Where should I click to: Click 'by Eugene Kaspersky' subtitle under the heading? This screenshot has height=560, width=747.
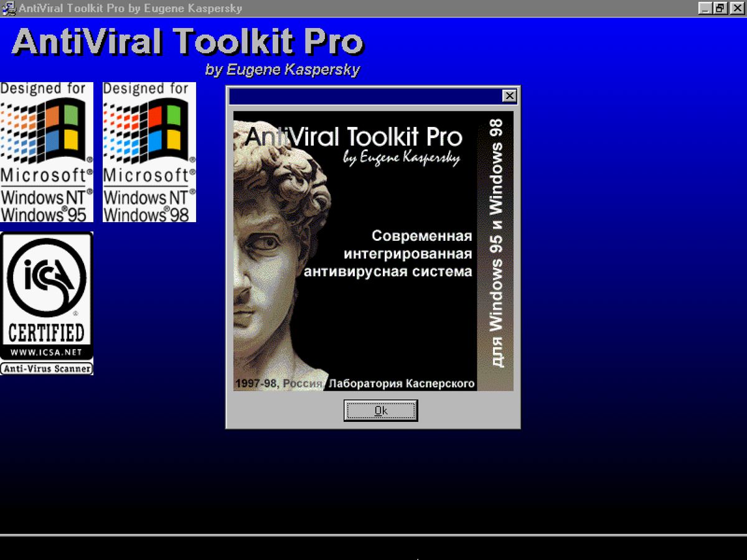pyautogui.click(x=283, y=70)
